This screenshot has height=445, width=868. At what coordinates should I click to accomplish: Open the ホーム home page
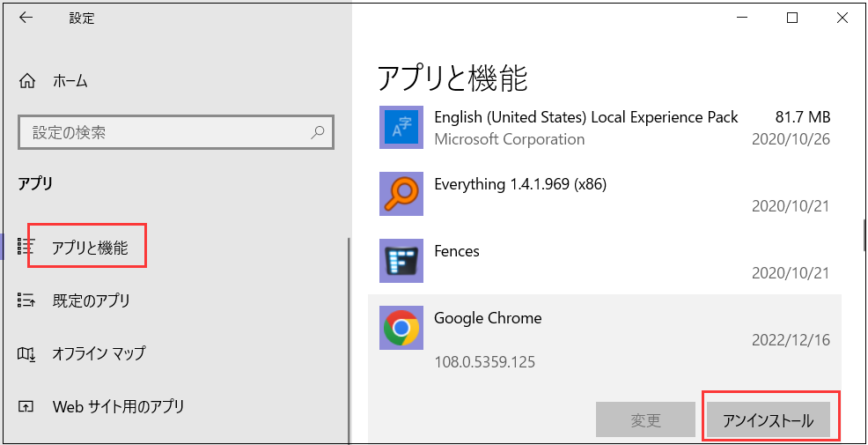click(x=70, y=81)
